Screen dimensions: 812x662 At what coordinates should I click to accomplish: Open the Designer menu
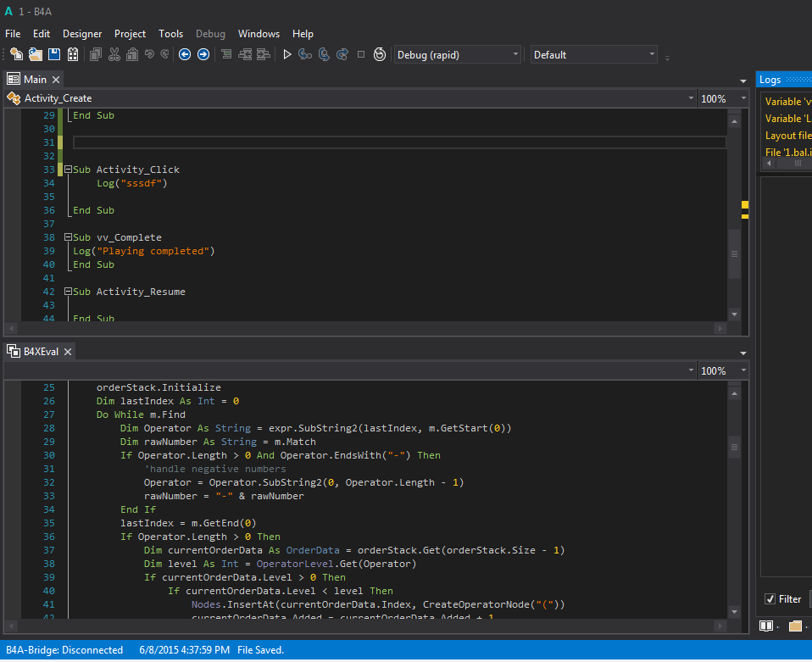click(82, 34)
